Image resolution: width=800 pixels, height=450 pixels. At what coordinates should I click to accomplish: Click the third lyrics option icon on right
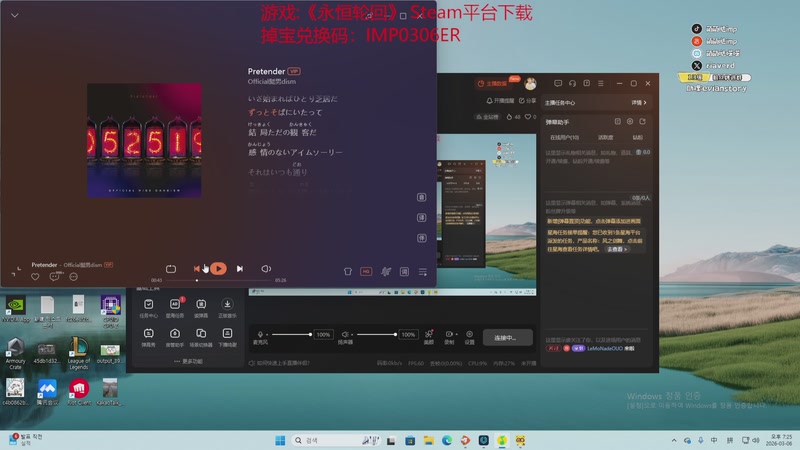(x=421, y=238)
